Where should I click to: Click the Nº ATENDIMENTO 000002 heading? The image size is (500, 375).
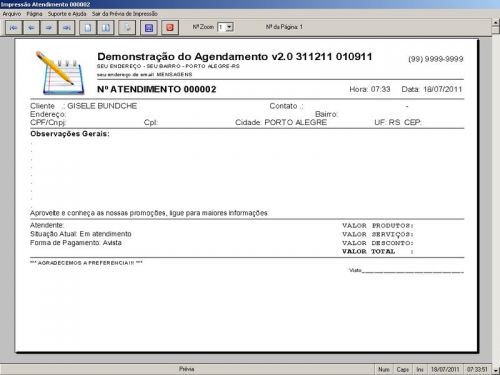coord(157,89)
